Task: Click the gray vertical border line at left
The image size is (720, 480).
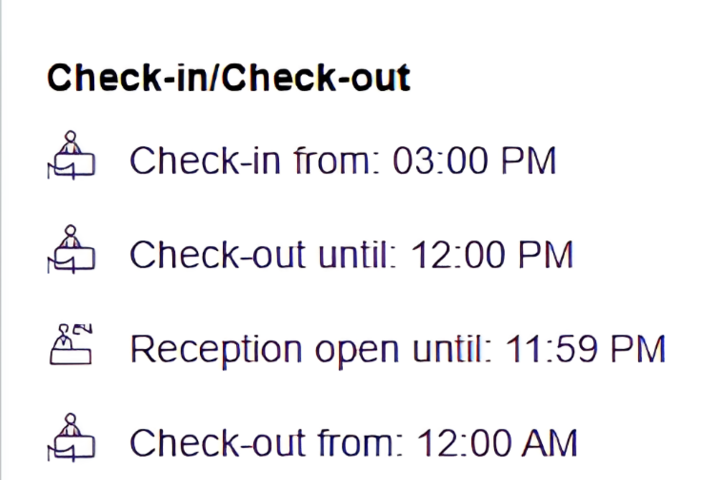Action: coord(1,240)
